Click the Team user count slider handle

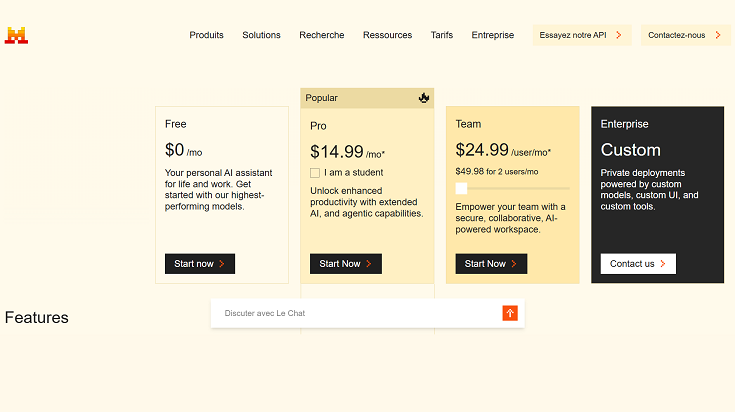tap(461, 188)
